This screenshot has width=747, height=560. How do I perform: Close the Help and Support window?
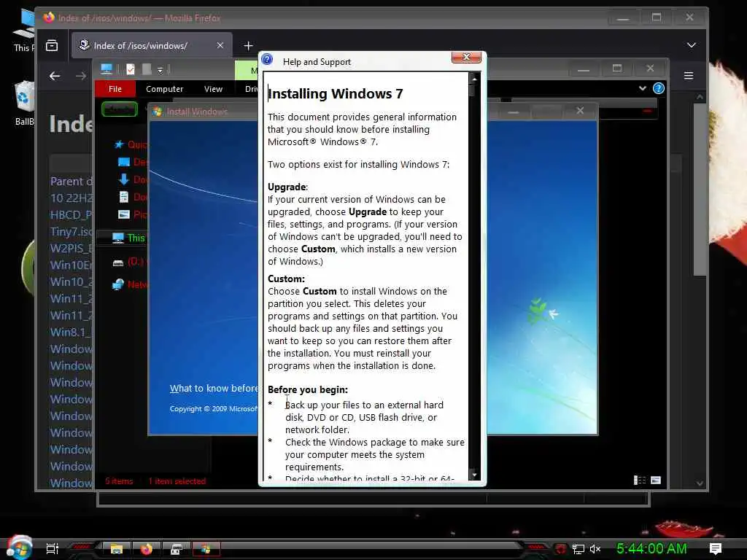tap(466, 58)
